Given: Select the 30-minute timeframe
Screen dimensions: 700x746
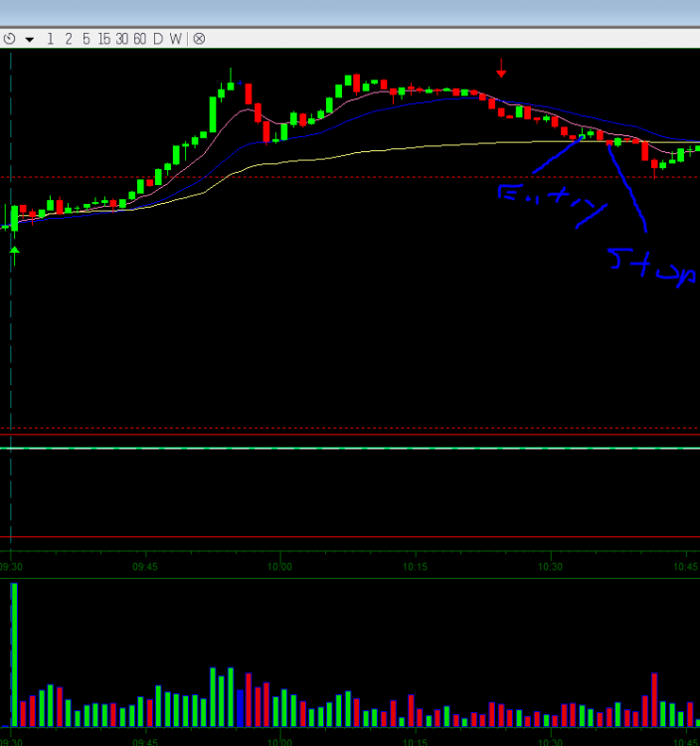Looking at the screenshot, I should [x=122, y=39].
